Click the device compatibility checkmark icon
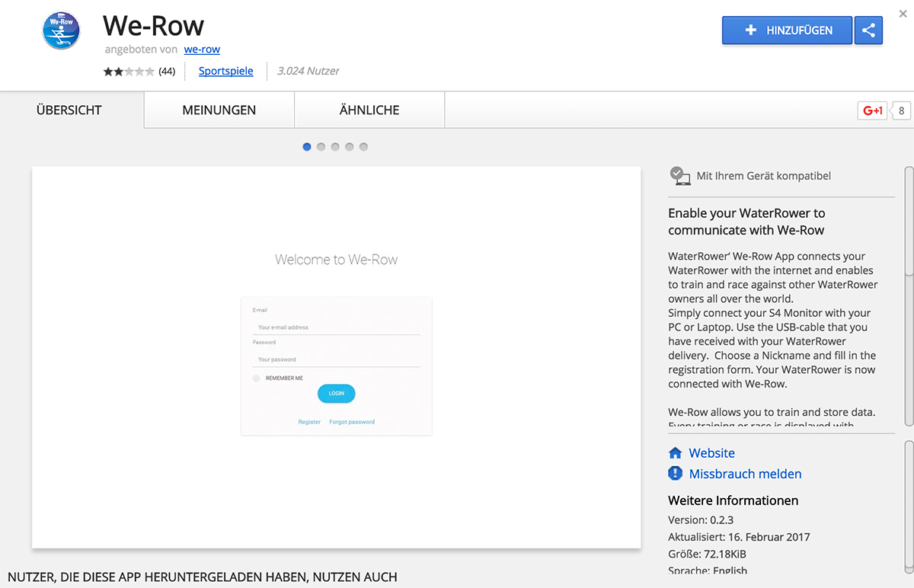Image resolution: width=914 pixels, height=588 pixels. (679, 176)
